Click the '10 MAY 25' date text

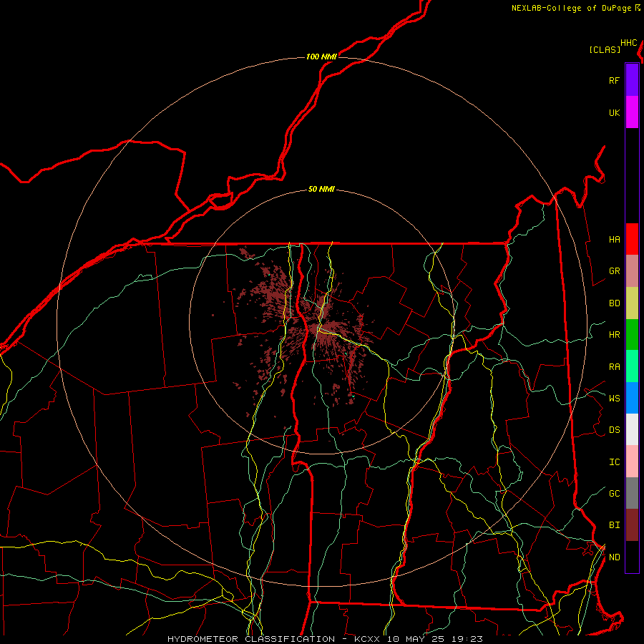416,639
